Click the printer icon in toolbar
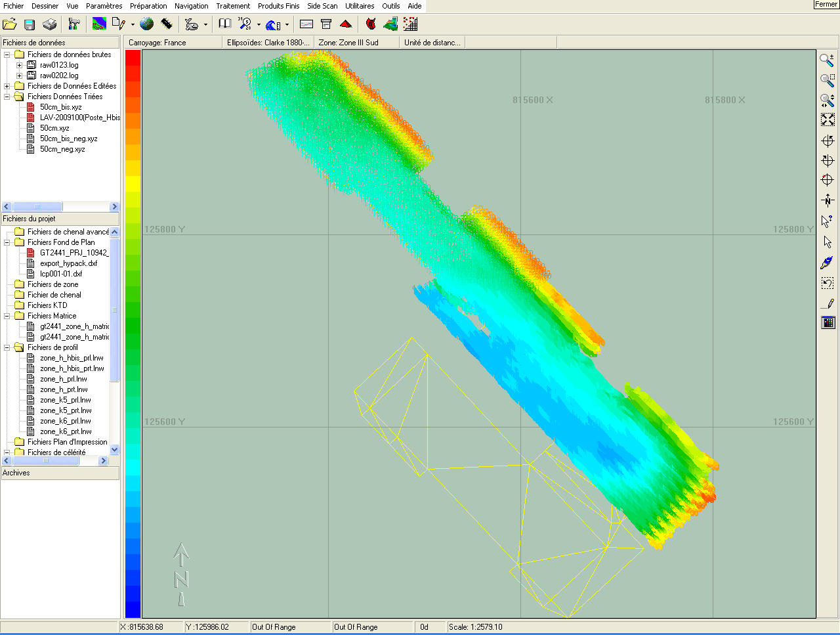This screenshot has width=840, height=635. [50, 24]
